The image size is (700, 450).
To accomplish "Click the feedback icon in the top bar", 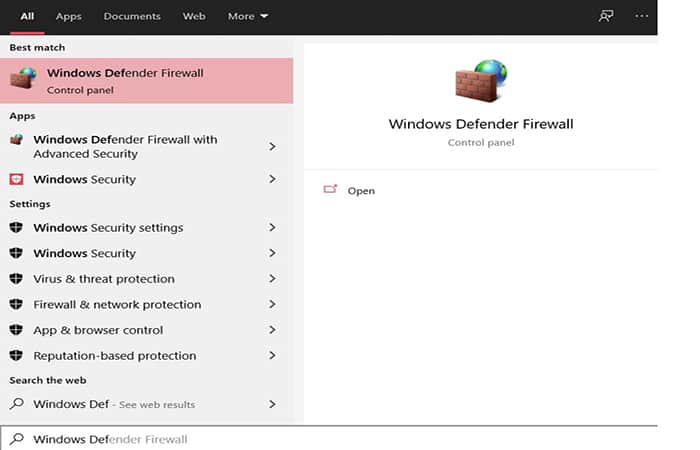I will click(x=605, y=16).
